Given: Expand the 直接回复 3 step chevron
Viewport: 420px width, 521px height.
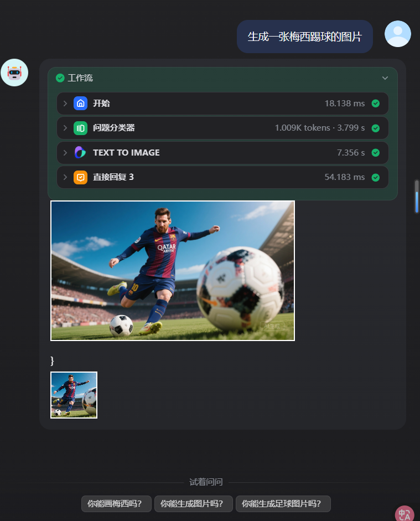Looking at the screenshot, I should tap(65, 177).
